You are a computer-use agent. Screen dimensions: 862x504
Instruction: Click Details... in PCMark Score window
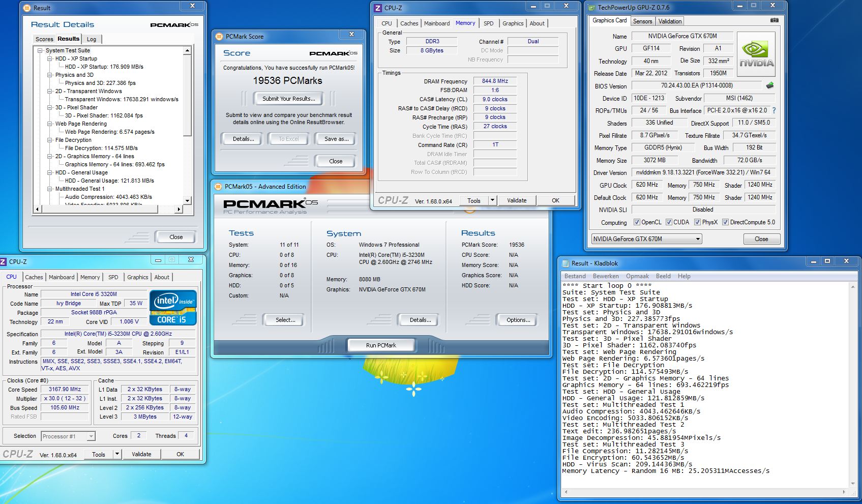tap(243, 139)
